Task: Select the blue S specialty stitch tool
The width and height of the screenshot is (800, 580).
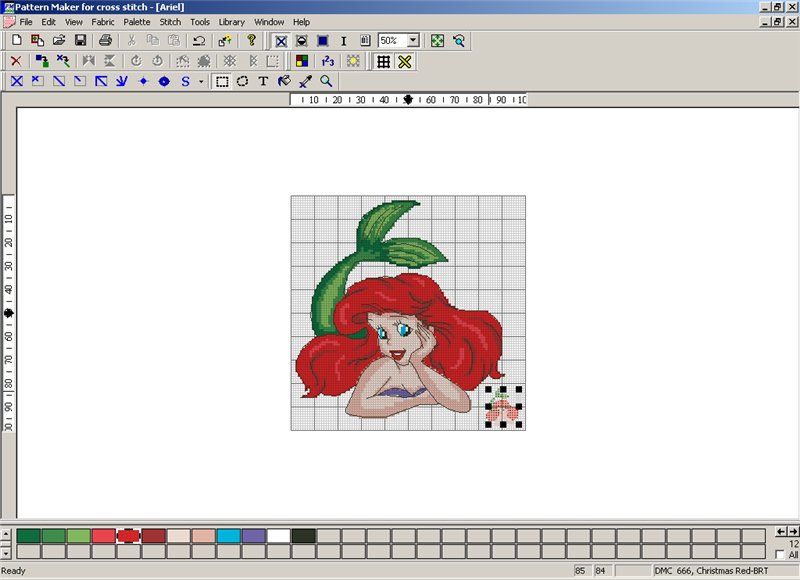Action: (185, 81)
